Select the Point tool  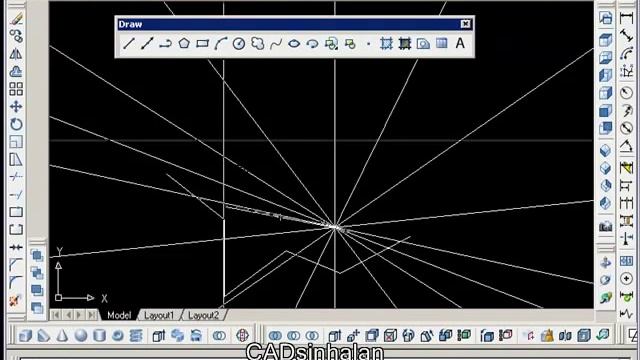[x=368, y=43]
